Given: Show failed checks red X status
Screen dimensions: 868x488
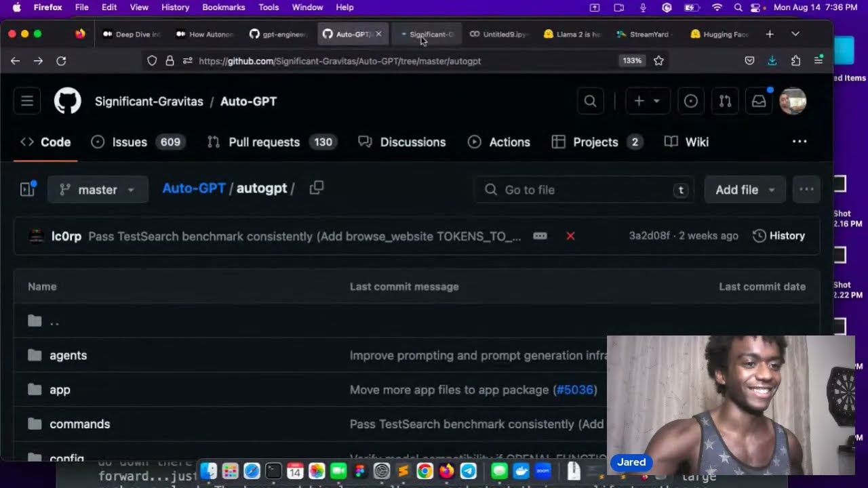Looking at the screenshot, I should click(x=570, y=236).
